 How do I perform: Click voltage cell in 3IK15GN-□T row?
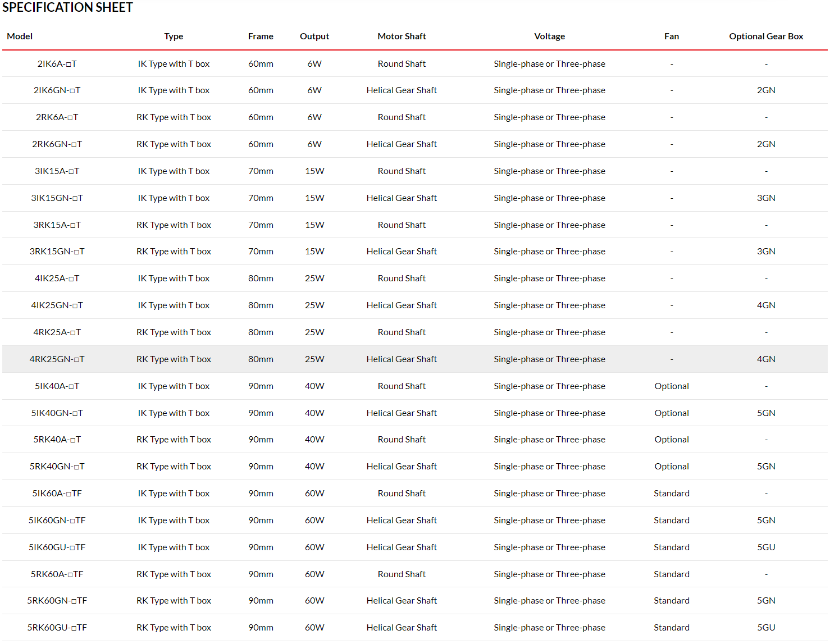click(x=549, y=198)
